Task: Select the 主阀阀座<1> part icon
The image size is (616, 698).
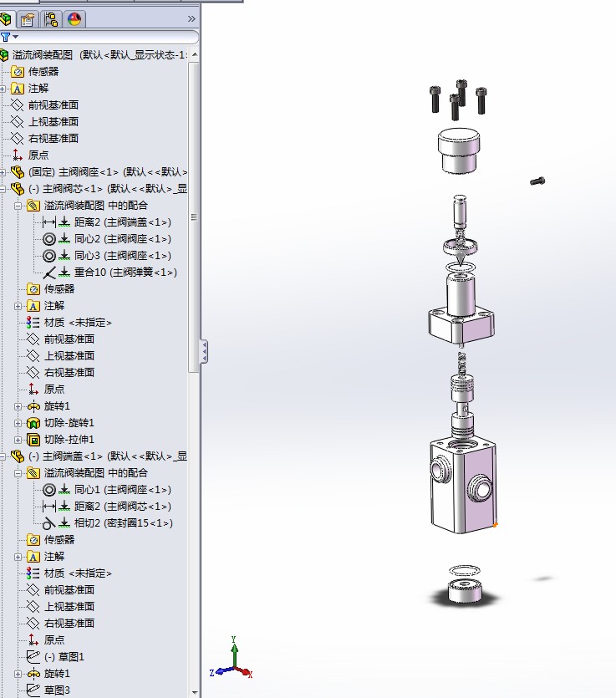Action: click(18, 172)
